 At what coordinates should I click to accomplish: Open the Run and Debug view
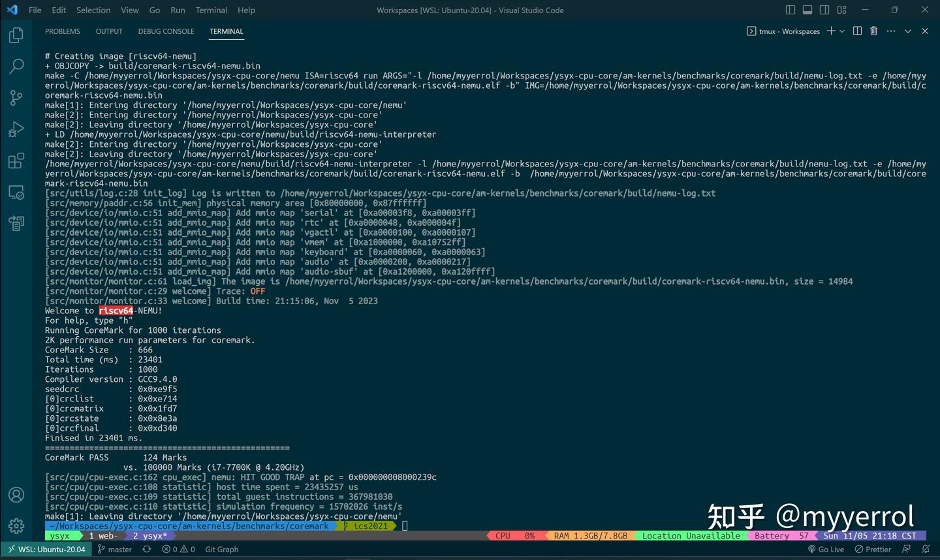[x=16, y=129]
